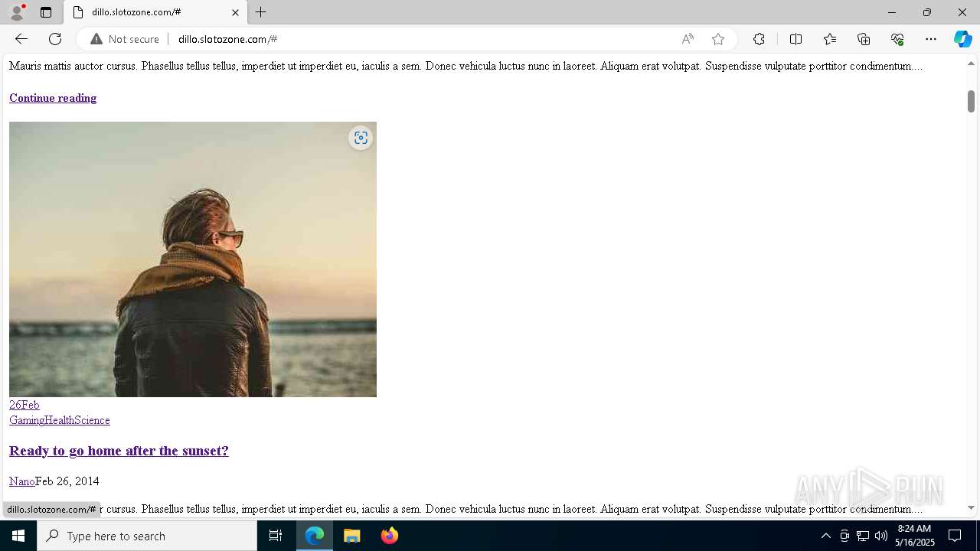Screen dimensions: 980x551
Task: Open File Explorer from taskbar
Action: click(352, 536)
